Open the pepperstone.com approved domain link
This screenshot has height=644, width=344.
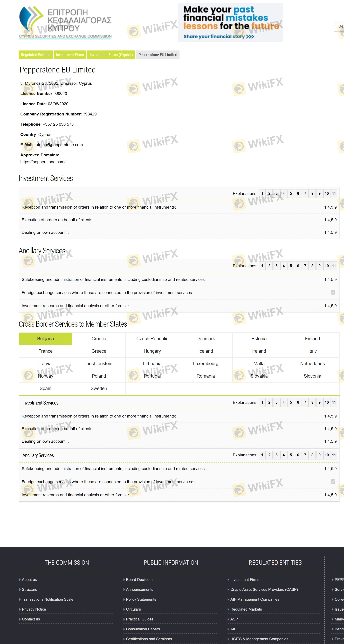coord(43,162)
